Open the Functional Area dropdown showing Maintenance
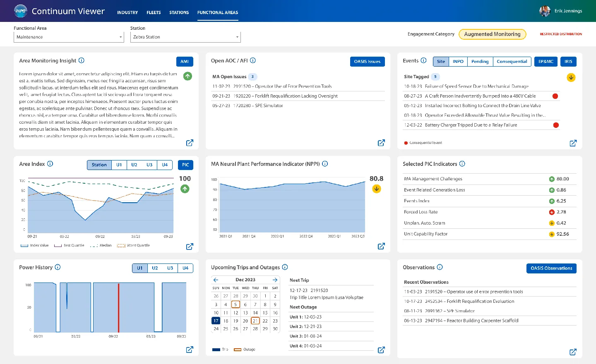This screenshot has height=364, width=596. click(x=69, y=37)
